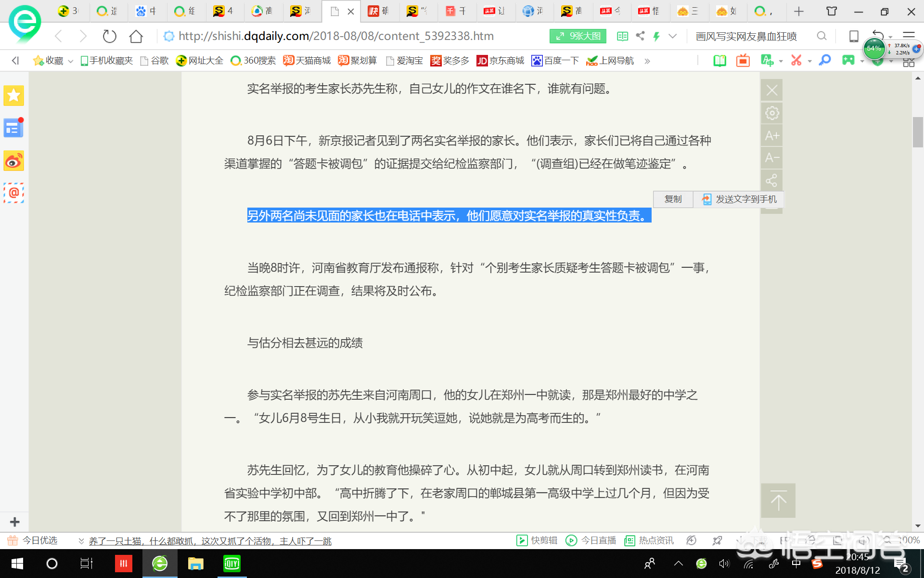
Task: Click the blue key password manager icon
Action: 824,60
